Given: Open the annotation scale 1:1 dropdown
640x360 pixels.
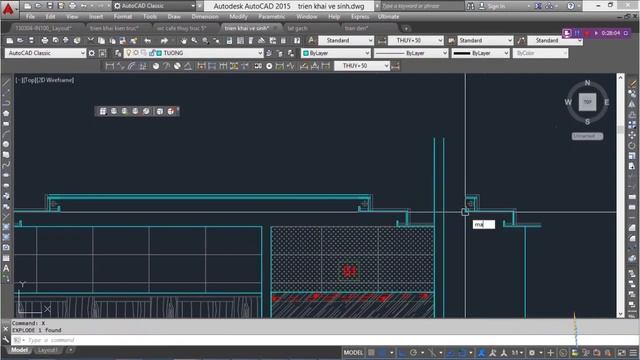Looking at the screenshot, I should click(518, 353).
